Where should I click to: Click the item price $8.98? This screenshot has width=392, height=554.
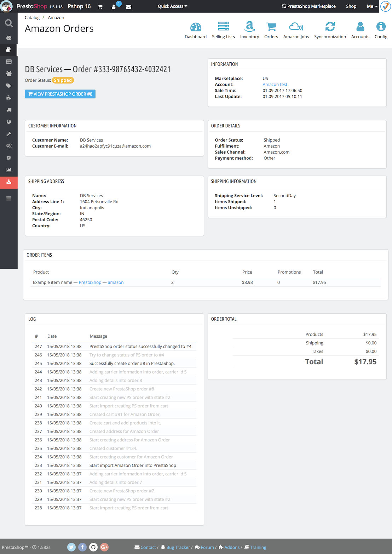pos(247,282)
